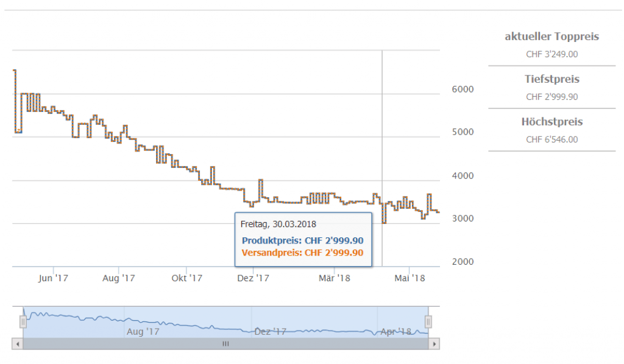Click the navigator's right scroll arrow
This screenshot has width=624, height=364.
point(434,344)
